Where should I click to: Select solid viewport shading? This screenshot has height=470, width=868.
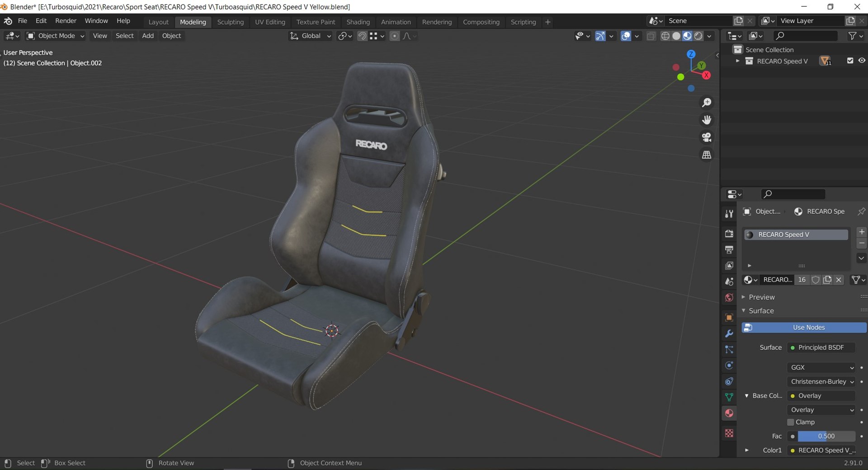[x=676, y=36]
